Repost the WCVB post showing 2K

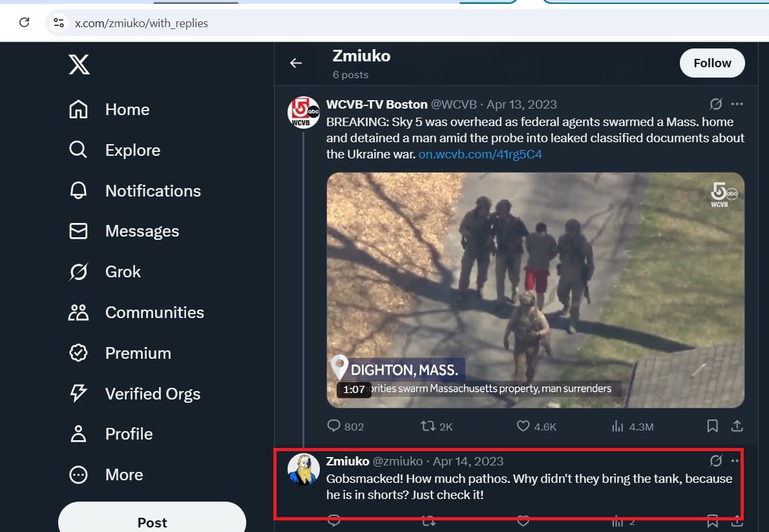click(x=436, y=426)
